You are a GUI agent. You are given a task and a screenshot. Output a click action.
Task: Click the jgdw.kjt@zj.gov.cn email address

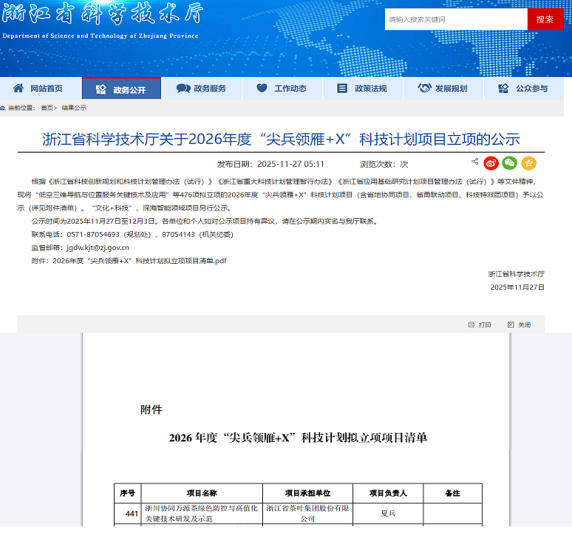pyautogui.click(x=98, y=247)
